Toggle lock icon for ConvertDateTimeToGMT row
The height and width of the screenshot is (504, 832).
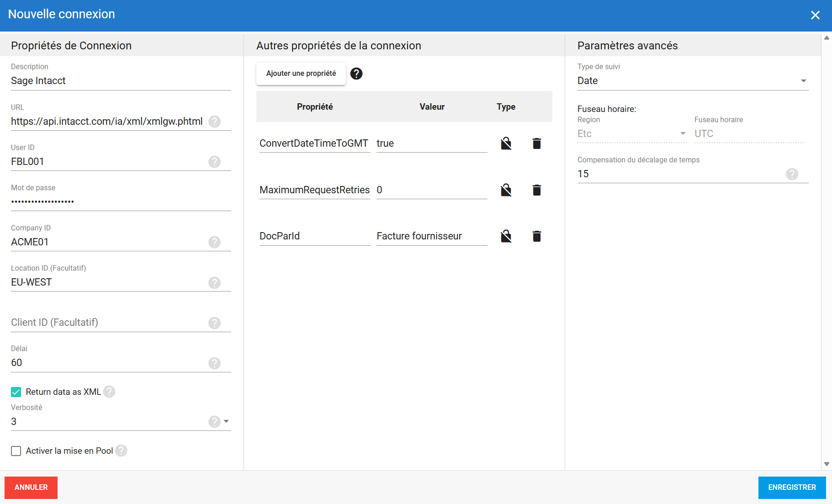coord(506,143)
